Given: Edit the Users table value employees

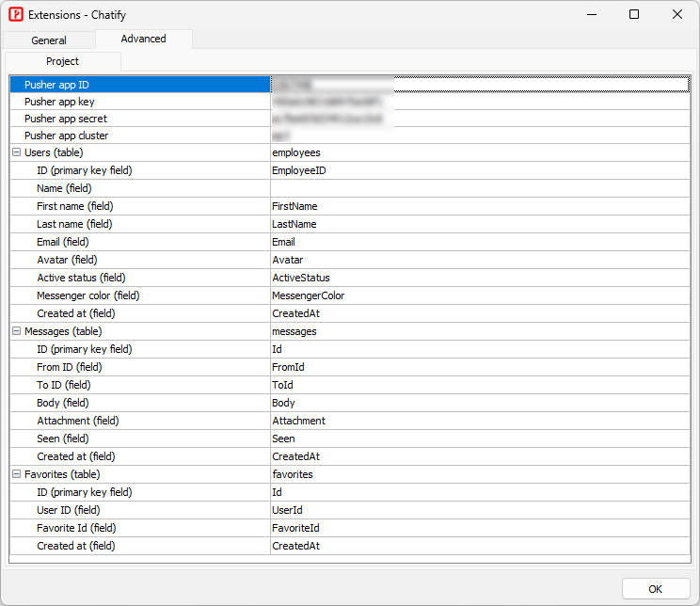Looking at the screenshot, I should click(481, 152).
